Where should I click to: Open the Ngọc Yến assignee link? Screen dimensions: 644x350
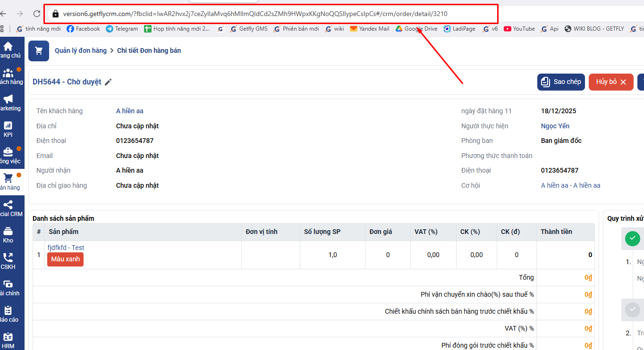point(555,126)
